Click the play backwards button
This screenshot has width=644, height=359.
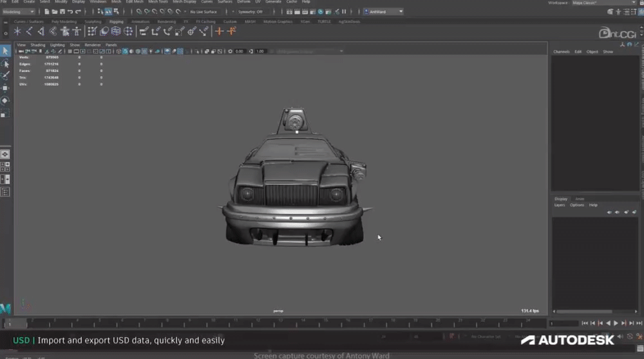(x=609, y=324)
